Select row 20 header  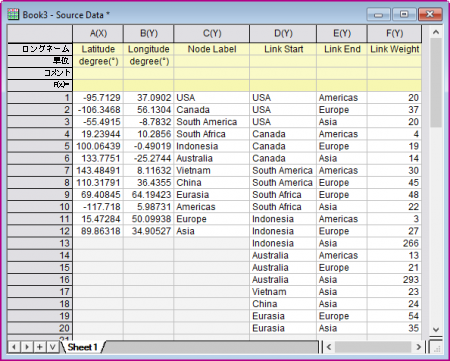[x=40, y=328]
